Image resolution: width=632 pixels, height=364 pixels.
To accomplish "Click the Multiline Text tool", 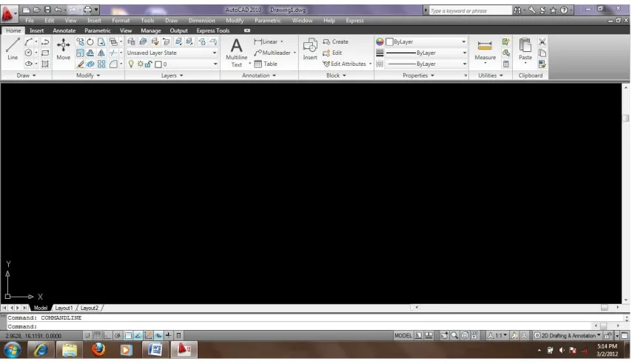I will point(237,53).
